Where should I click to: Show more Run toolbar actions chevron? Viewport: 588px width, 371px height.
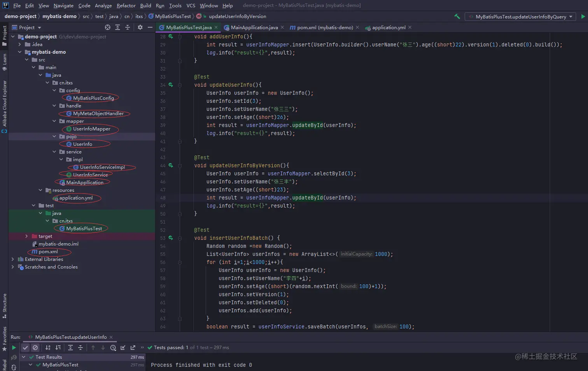(x=142, y=348)
